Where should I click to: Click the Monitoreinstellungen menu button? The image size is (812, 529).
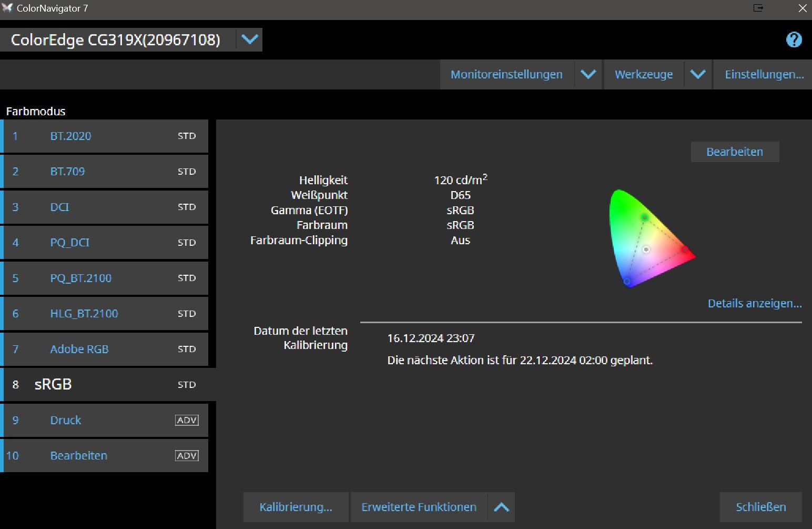point(506,74)
